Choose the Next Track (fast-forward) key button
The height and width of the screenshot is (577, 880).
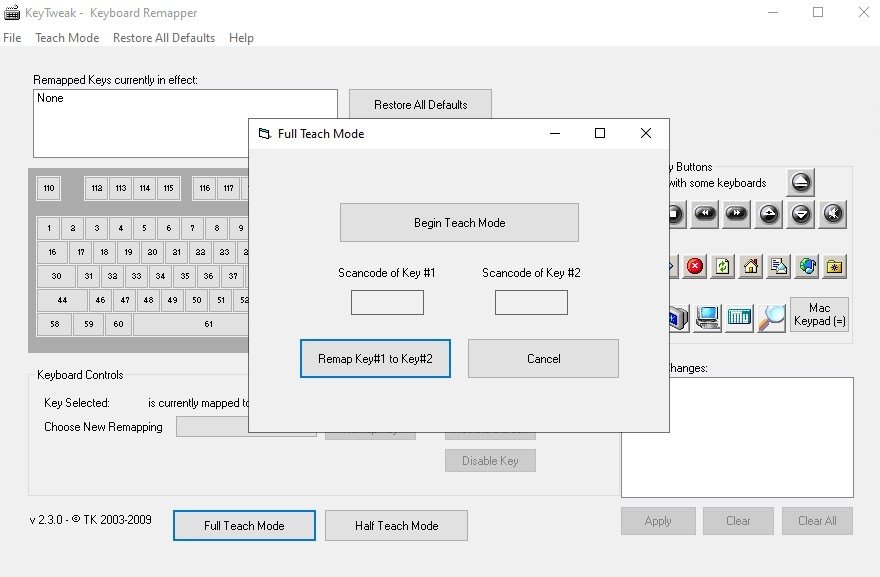736,214
